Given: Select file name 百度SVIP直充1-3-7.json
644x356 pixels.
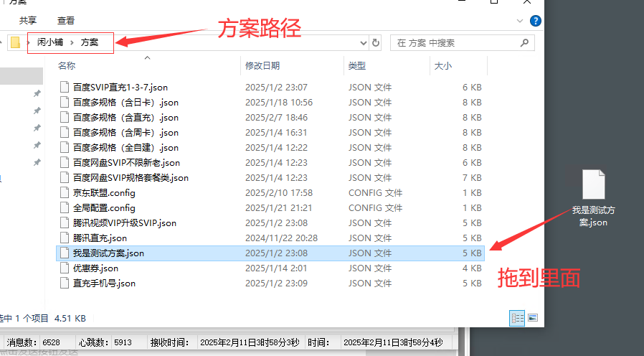Looking at the screenshot, I should (120, 87).
